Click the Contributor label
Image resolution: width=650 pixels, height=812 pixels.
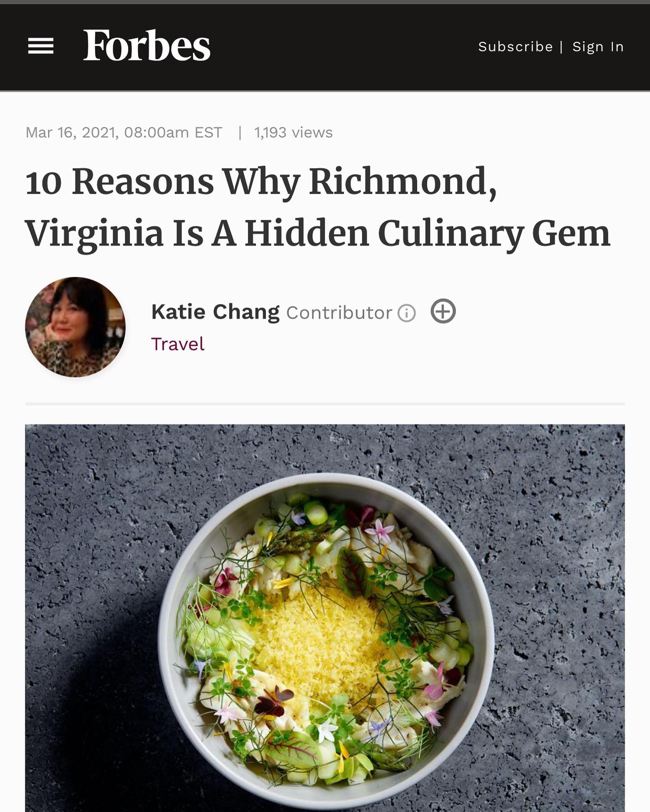[339, 313]
